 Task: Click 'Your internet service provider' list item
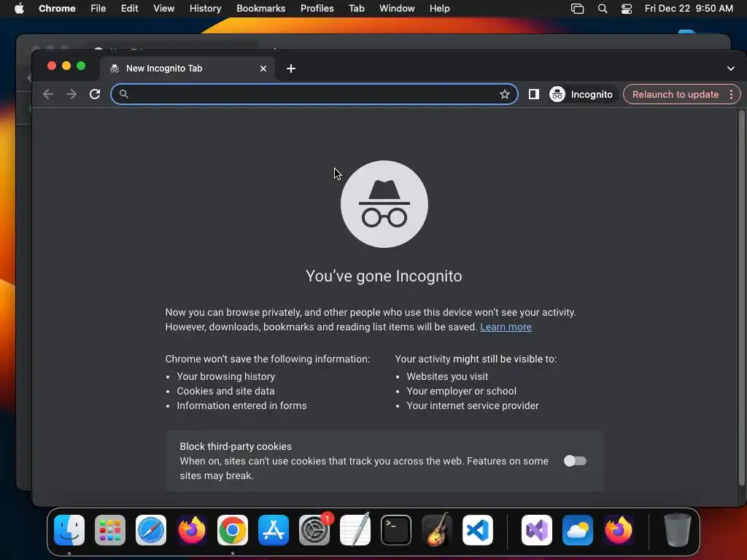point(473,405)
